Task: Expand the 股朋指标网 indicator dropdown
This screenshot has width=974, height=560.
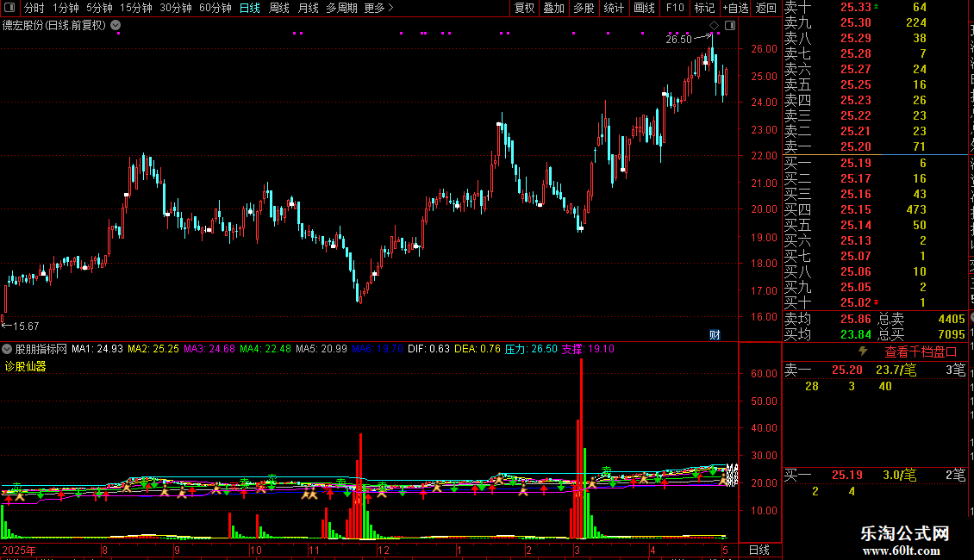Action: tap(7, 349)
